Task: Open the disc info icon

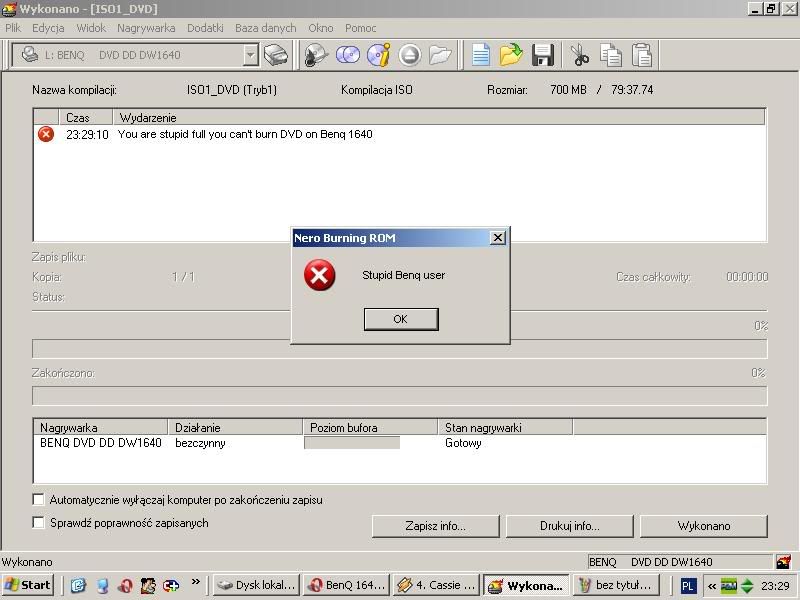Action: 379,55
